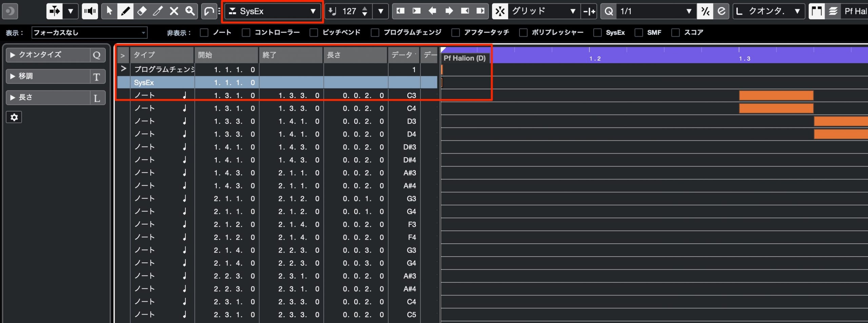
Task: Tick the コントローラー hide checkbox
Action: [246, 33]
